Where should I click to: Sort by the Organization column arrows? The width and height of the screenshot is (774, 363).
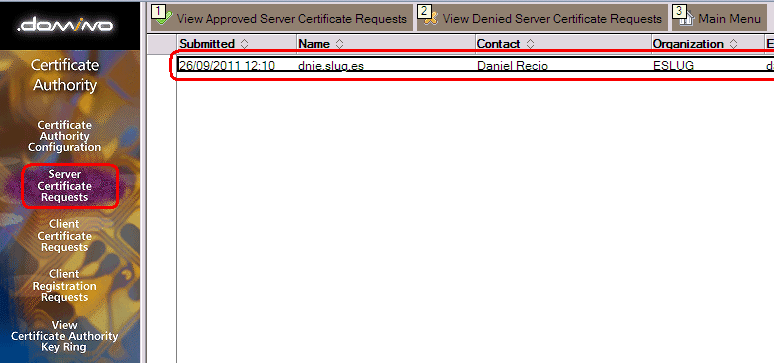(x=734, y=44)
